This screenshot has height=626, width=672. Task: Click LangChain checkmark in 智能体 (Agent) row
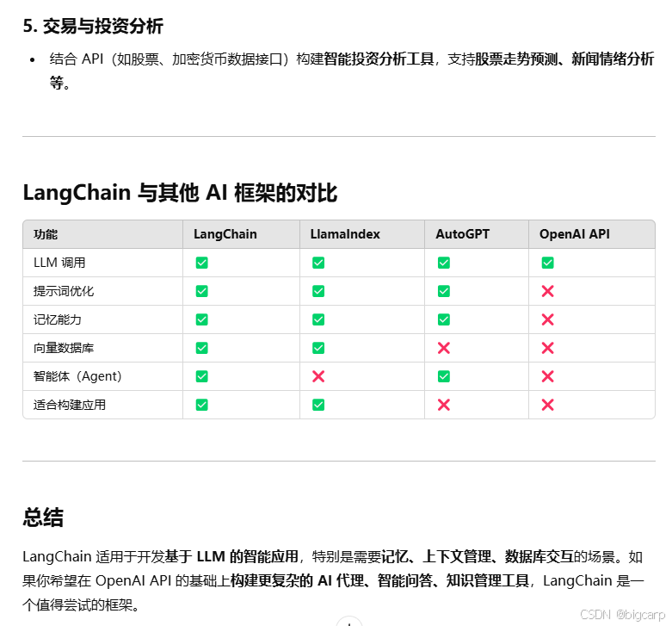[x=202, y=376]
